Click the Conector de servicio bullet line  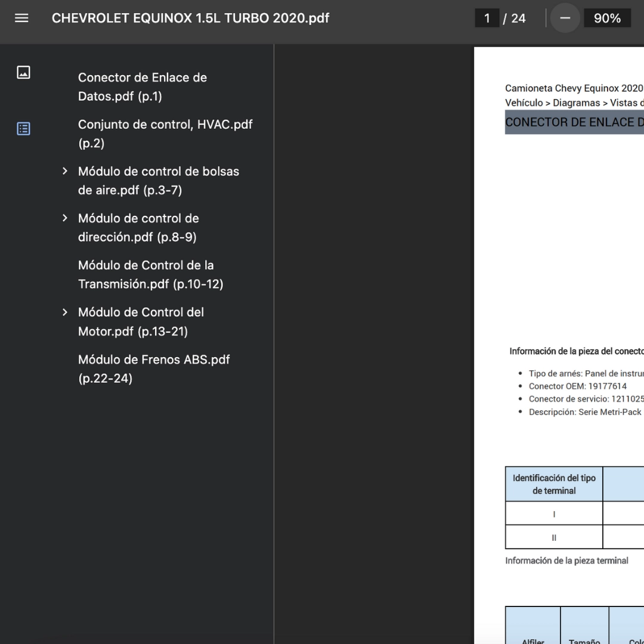click(x=586, y=399)
